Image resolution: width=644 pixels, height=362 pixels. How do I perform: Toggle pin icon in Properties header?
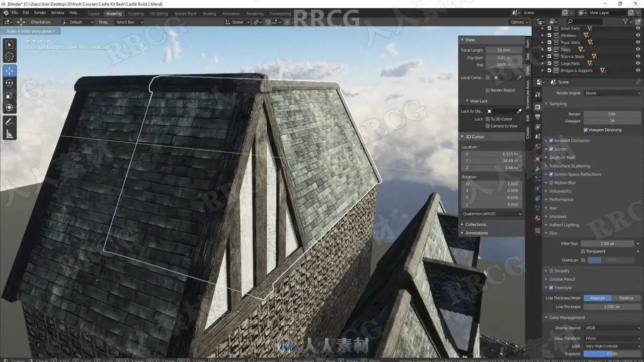pyautogui.click(x=638, y=82)
